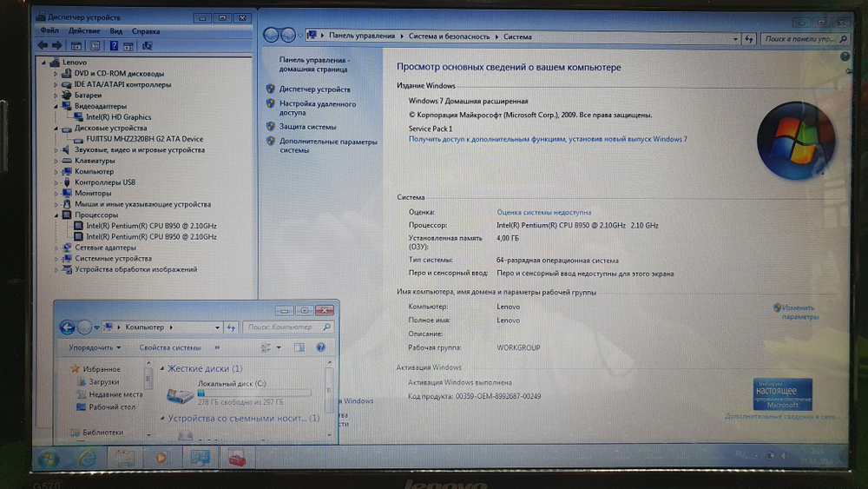Open Упорядочить dropdown in explorer
The image size is (868, 489).
[x=95, y=347]
